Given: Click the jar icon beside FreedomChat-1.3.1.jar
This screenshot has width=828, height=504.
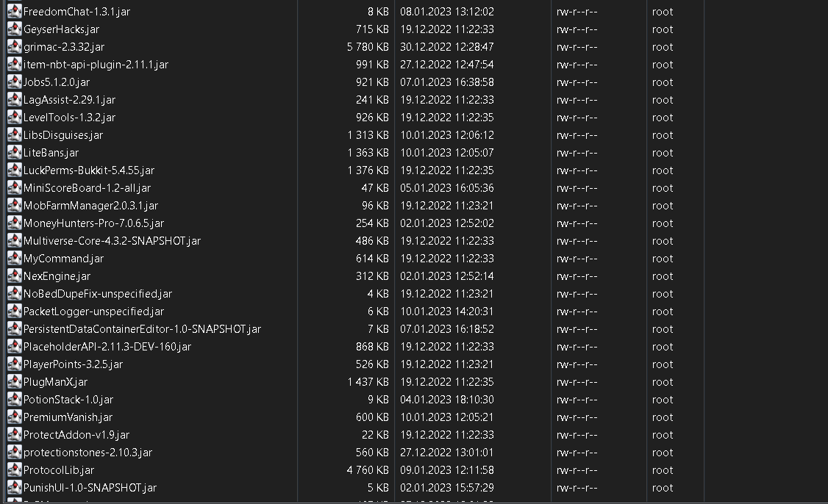Looking at the screenshot, I should (13, 11).
